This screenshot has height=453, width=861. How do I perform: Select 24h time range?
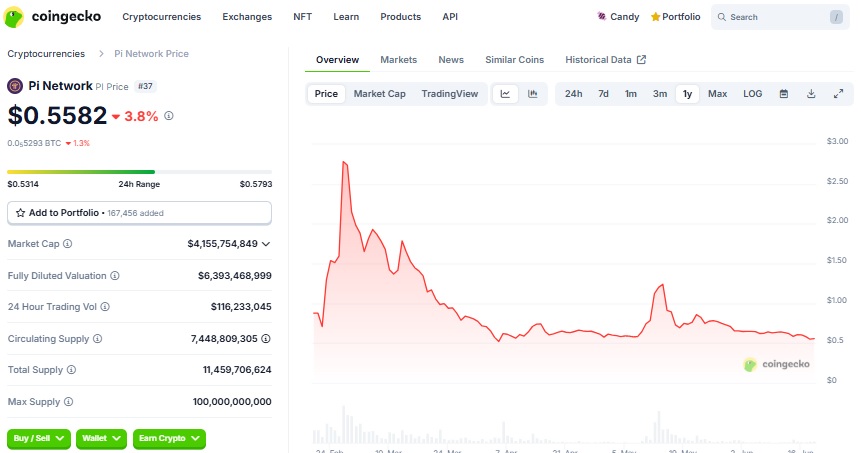click(573, 94)
